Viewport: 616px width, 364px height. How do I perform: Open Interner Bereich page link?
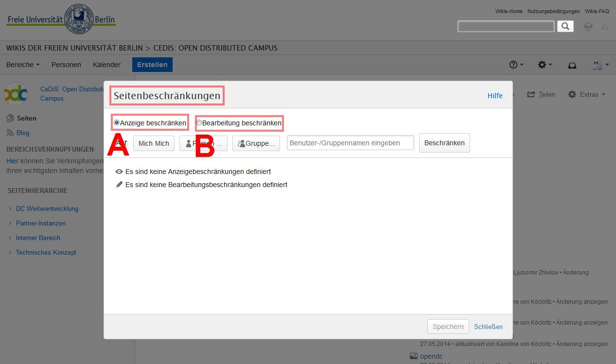pos(38,238)
